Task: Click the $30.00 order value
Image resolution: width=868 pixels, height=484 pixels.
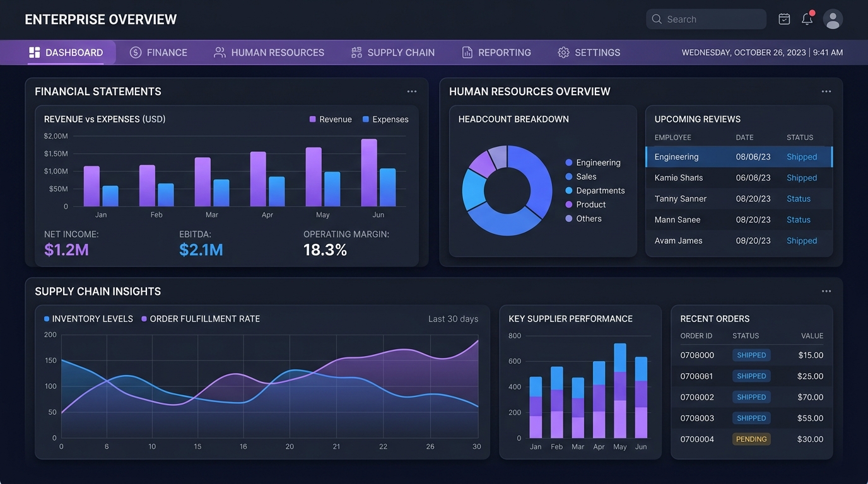Action: [811, 439]
